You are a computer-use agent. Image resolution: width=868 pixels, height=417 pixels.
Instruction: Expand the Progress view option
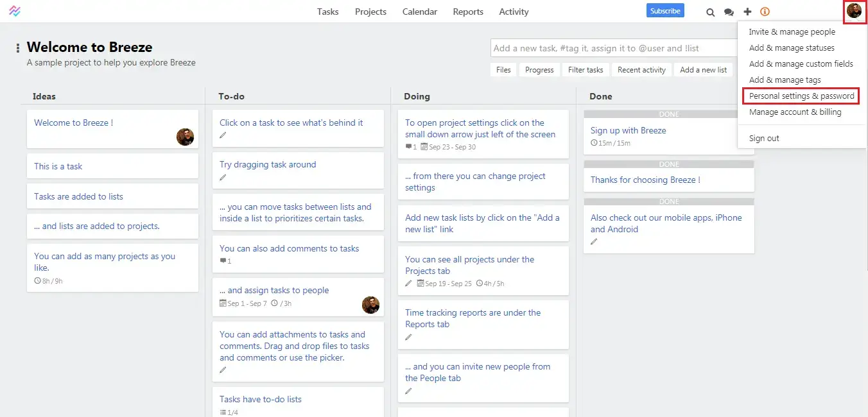coord(539,70)
